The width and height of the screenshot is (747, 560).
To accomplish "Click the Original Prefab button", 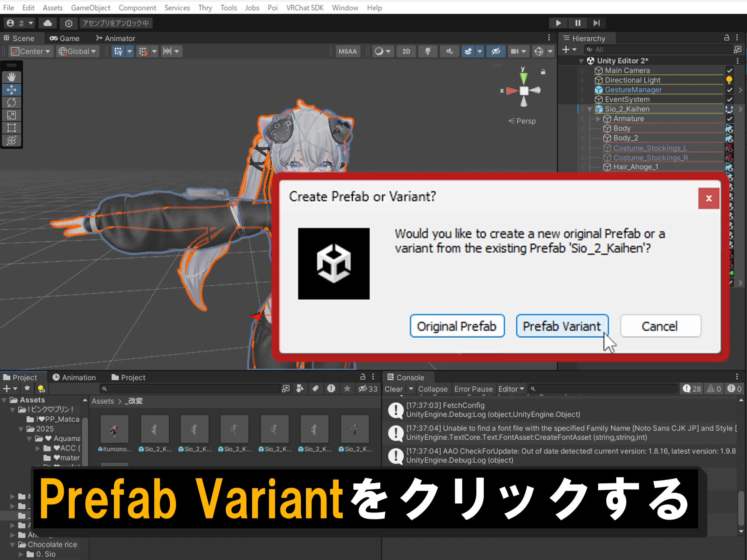I will click(x=457, y=326).
